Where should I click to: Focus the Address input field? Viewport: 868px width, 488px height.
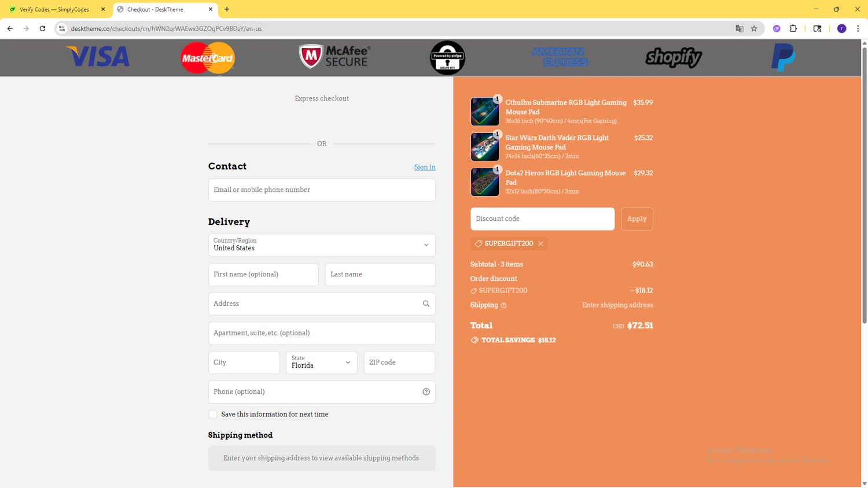[x=322, y=304]
